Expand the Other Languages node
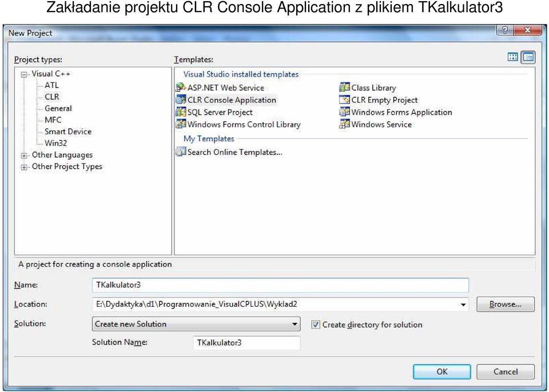Viewport: 549px width, 392px height. pos(24,155)
